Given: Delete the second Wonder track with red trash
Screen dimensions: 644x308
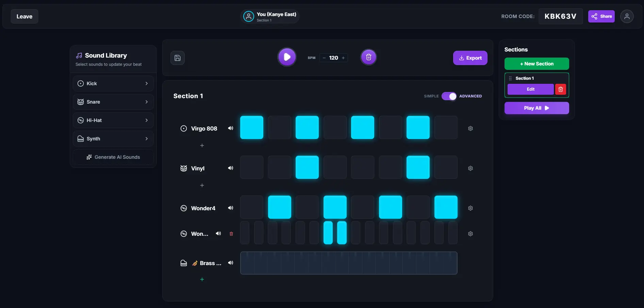Looking at the screenshot, I should (231, 234).
